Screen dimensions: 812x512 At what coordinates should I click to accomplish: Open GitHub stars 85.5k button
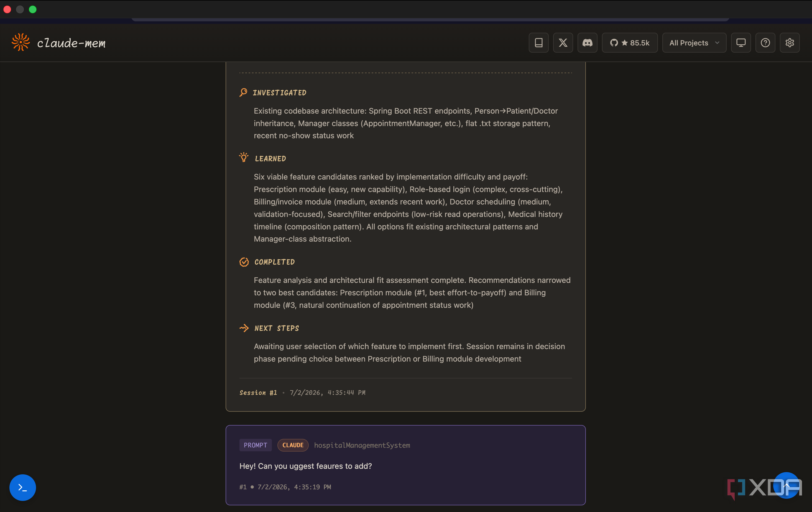630,43
